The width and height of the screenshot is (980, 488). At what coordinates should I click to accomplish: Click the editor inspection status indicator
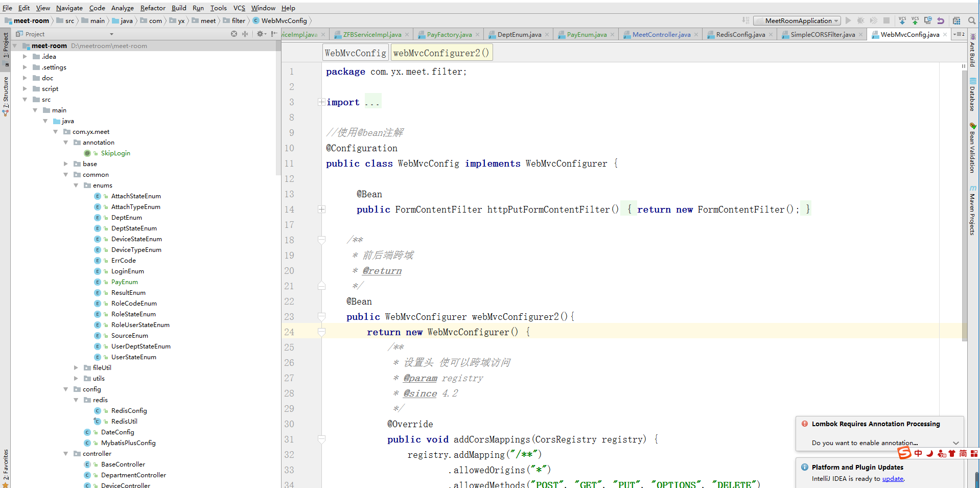pos(964,65)
